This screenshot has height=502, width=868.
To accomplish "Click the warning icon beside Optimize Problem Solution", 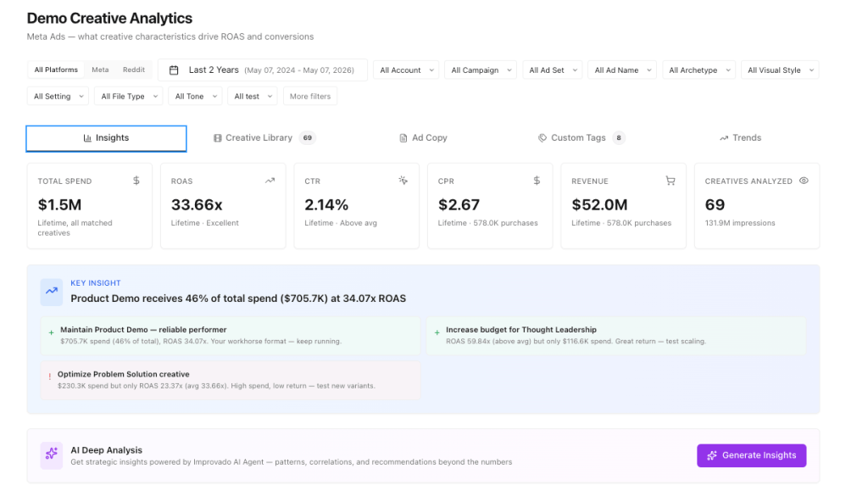I will coord(50,376).
